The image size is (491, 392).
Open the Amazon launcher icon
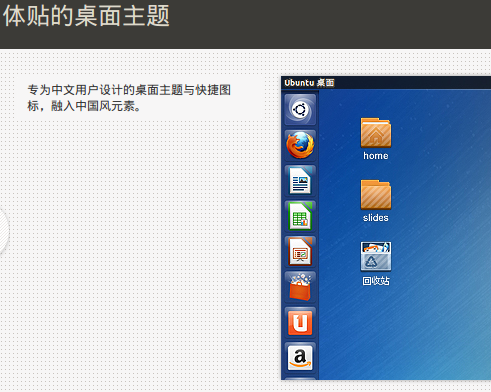pyautogui.click(x=300, y=358)
